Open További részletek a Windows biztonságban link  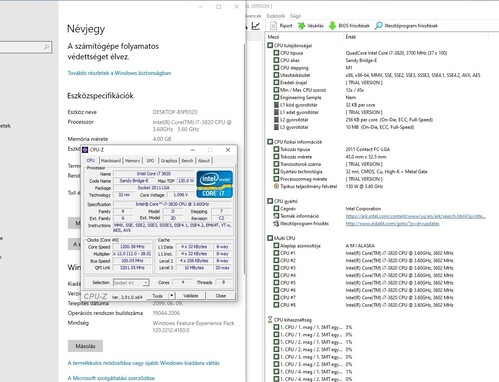point(119,73)
